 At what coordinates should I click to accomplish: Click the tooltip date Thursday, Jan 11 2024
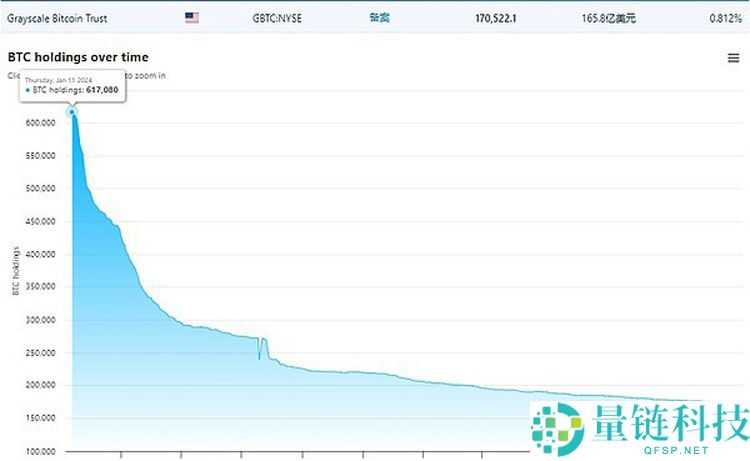pyautogui.click(x=58, y=80)
